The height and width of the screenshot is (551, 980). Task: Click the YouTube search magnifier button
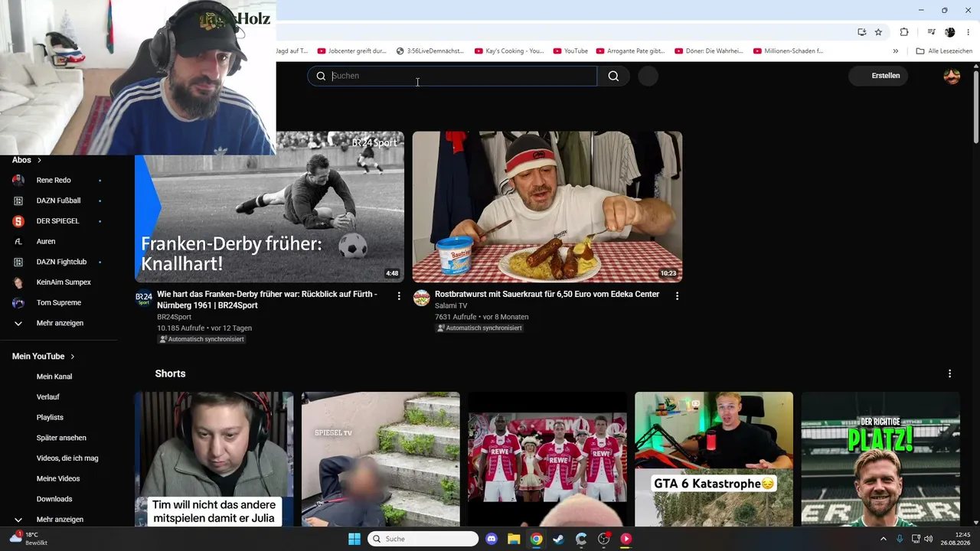(x=613, y=76)
